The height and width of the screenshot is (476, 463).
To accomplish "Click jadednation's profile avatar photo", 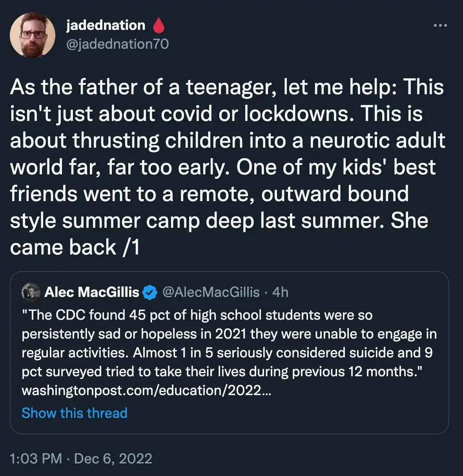I will click(x=33, y=35).
